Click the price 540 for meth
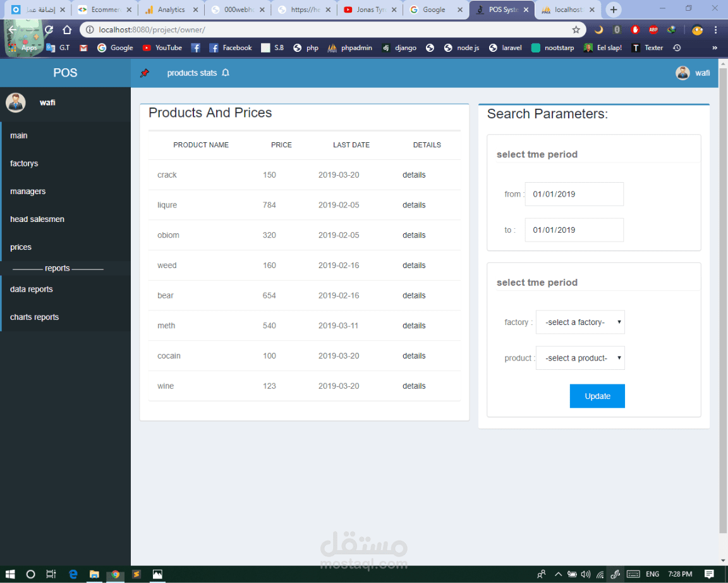The height and width of the screenshot is (583, 728). point(269,326)
